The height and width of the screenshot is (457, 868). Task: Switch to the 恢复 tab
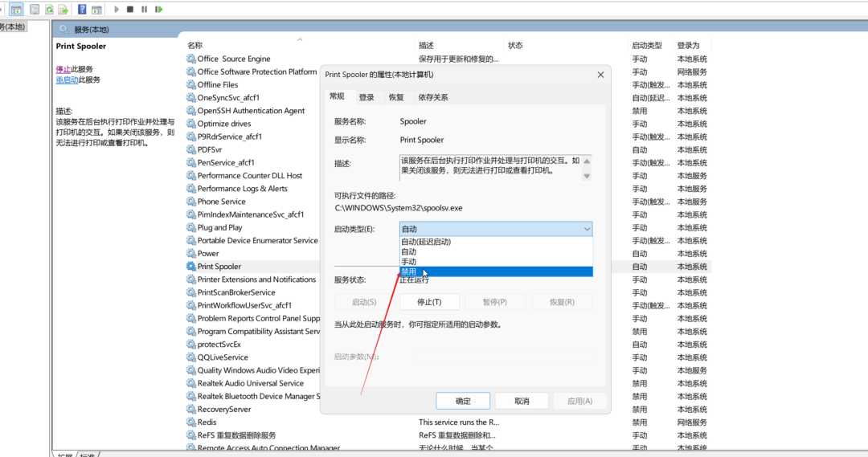pos(396,97)
